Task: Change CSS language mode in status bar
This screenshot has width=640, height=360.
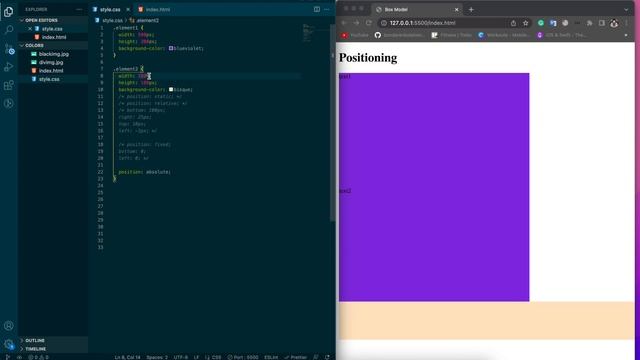Action: pyautogui.click(x=213, y=357)
